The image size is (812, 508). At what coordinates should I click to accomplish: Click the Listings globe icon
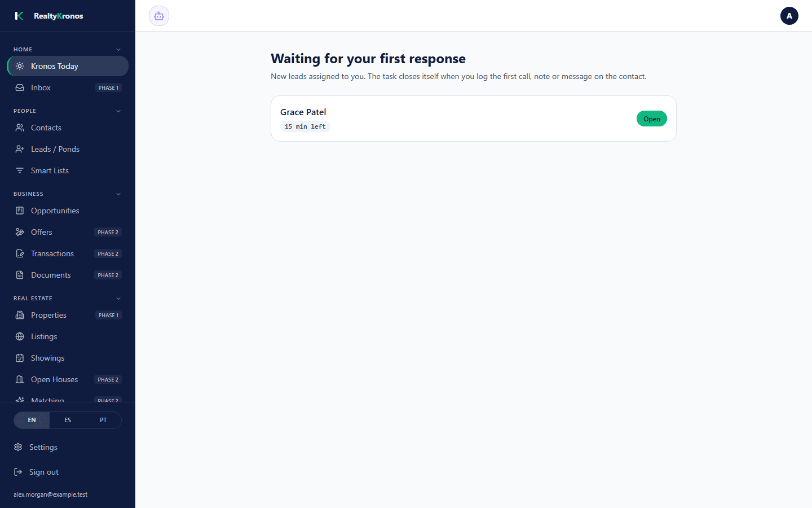coord(20,336)
